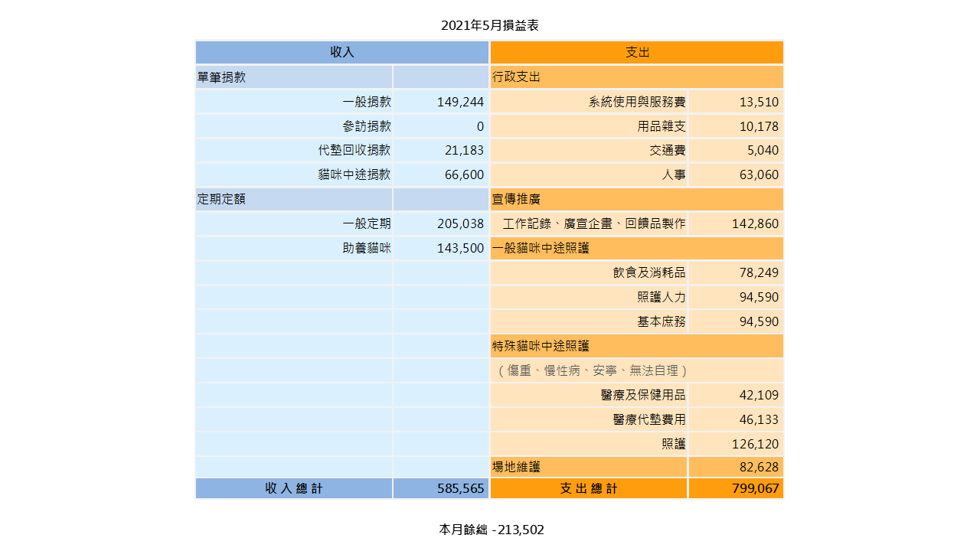
Task: Click the 人事 row label
Action: click(674, 174)
